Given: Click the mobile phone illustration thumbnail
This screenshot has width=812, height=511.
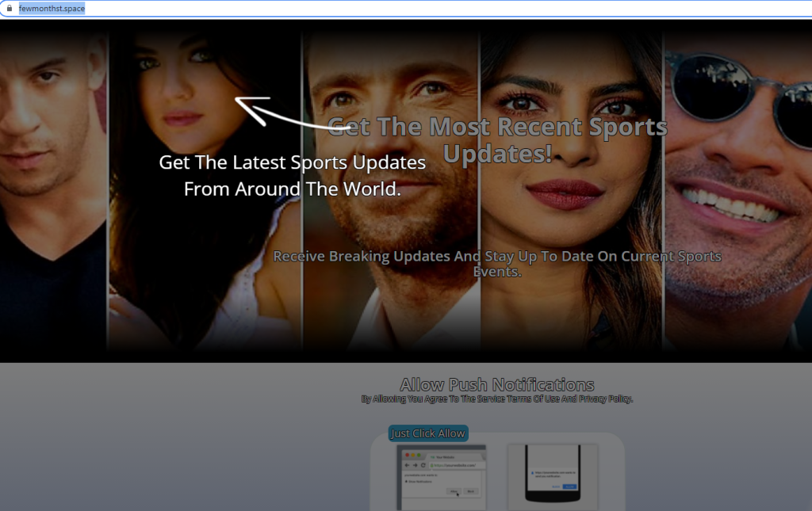Looking at the screenshot, I should pyautogui.click(x=553, y=476).
